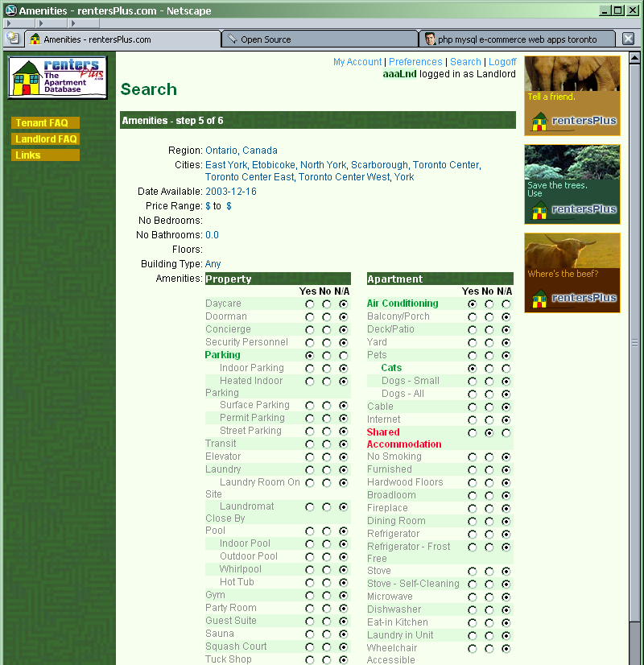Click the Netscape icon in title bar
The image size is (644, 665).
point(10,10)
